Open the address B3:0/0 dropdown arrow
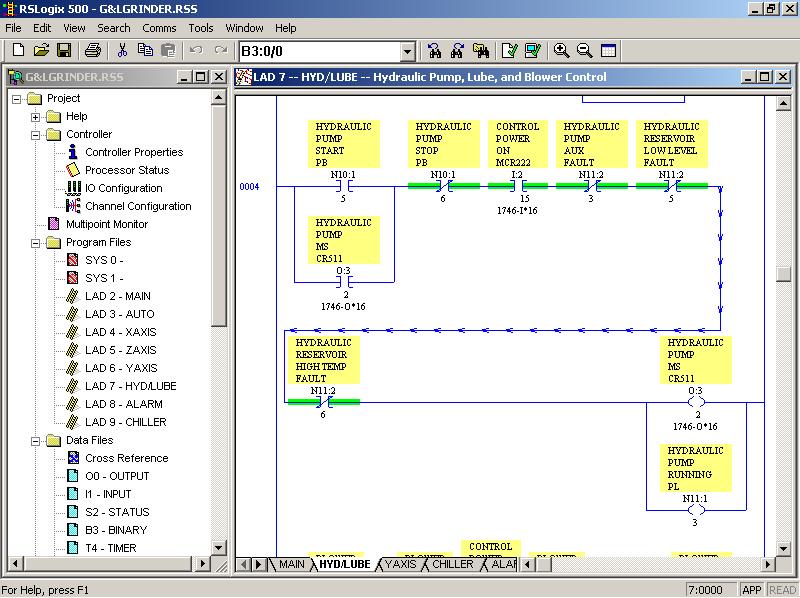The image size is (800, 598). coord(407,51)
